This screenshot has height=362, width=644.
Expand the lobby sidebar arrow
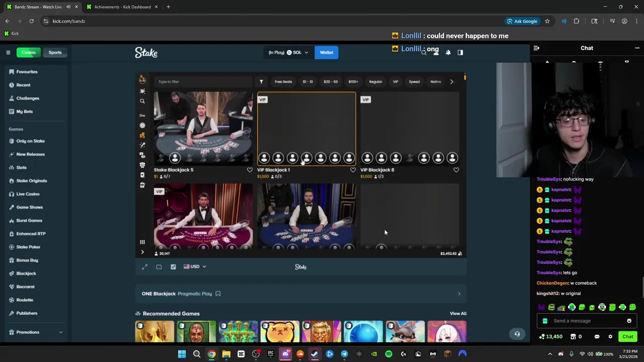[x=142, y=252]
